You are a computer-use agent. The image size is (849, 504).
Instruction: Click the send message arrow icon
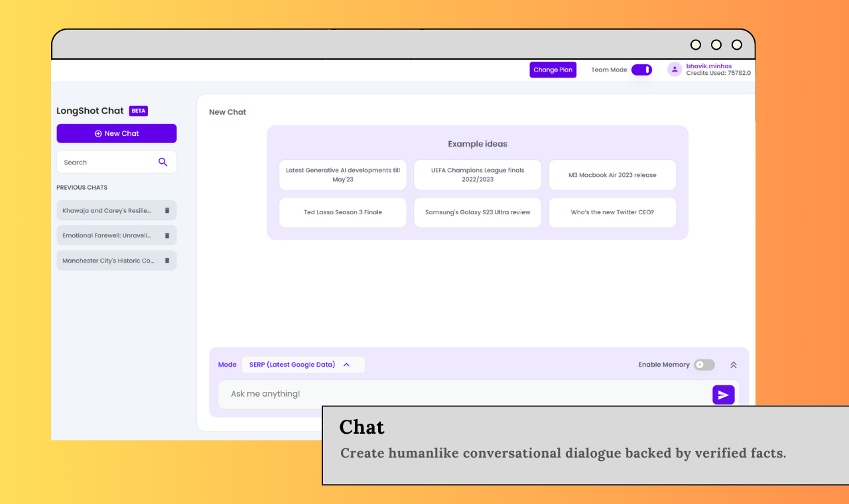click(x=724, y=395)
